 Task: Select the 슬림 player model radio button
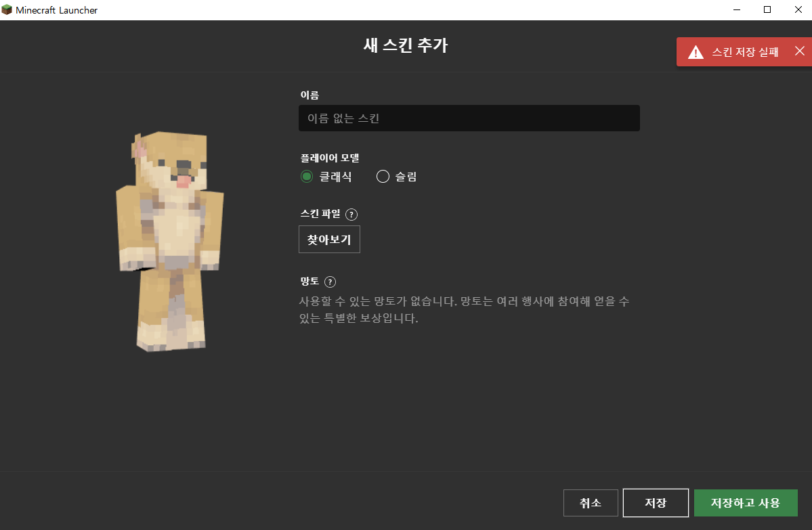click(383, 177)
